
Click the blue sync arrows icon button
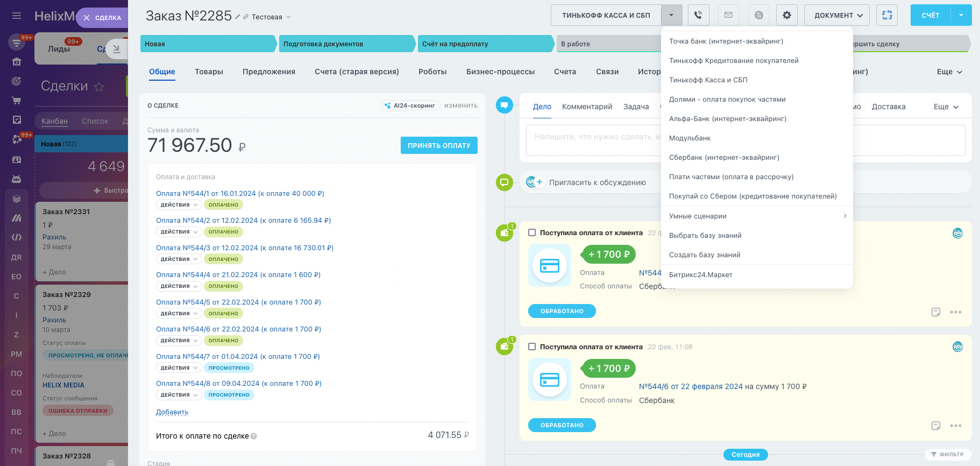point(887,15)
